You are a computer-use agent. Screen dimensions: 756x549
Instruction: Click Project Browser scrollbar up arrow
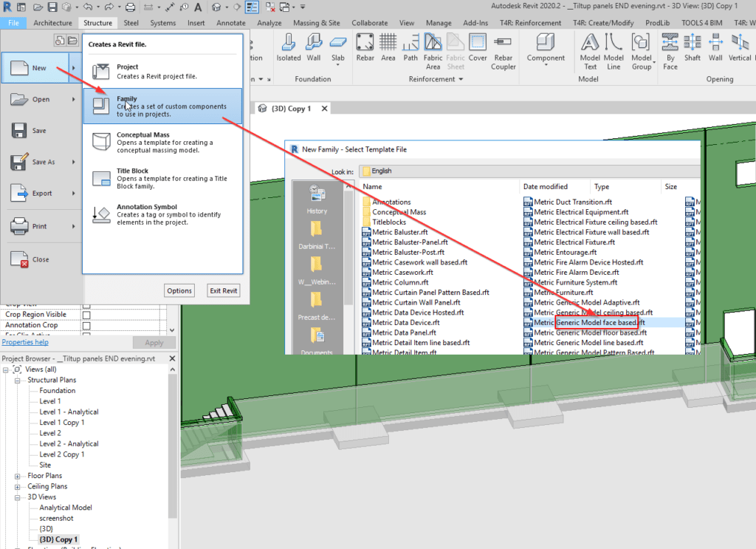(172, 369)
